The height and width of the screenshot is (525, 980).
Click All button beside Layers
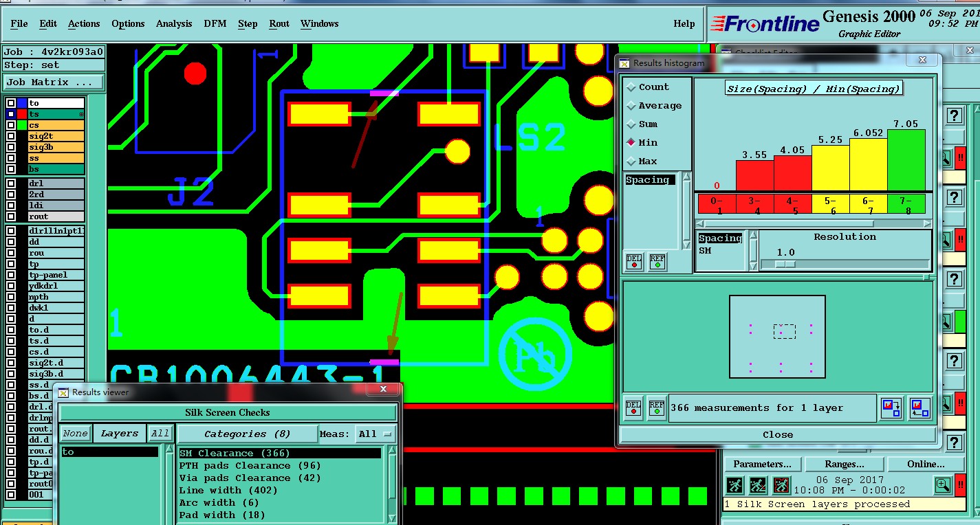point(160,434)
